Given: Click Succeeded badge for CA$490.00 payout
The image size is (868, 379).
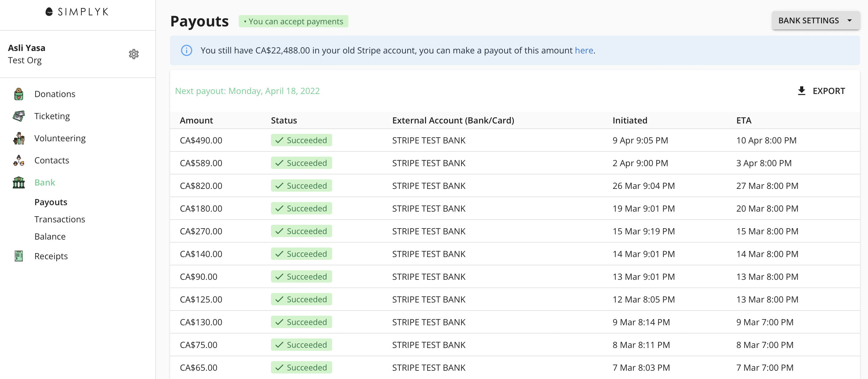Looking at the screenshot, I should [301, 140].
